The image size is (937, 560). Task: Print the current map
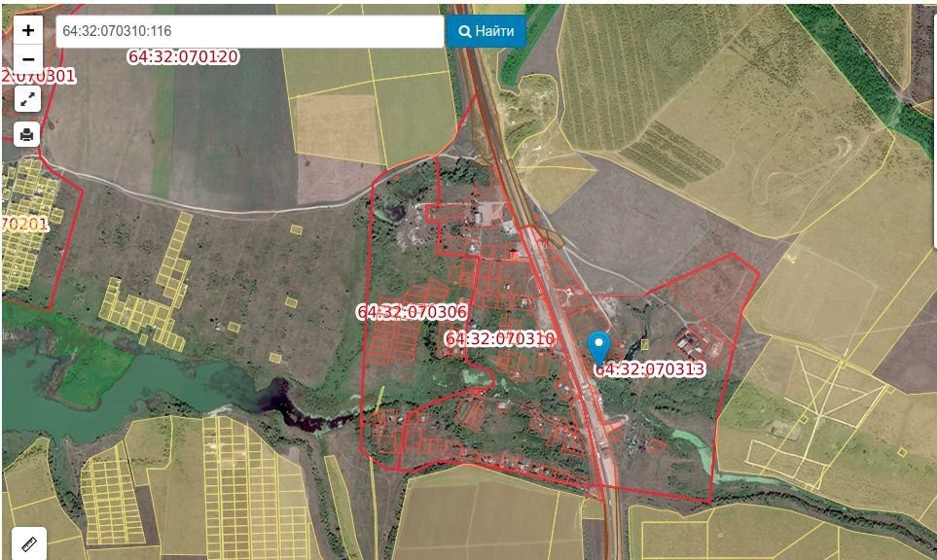tap(28, 134)
